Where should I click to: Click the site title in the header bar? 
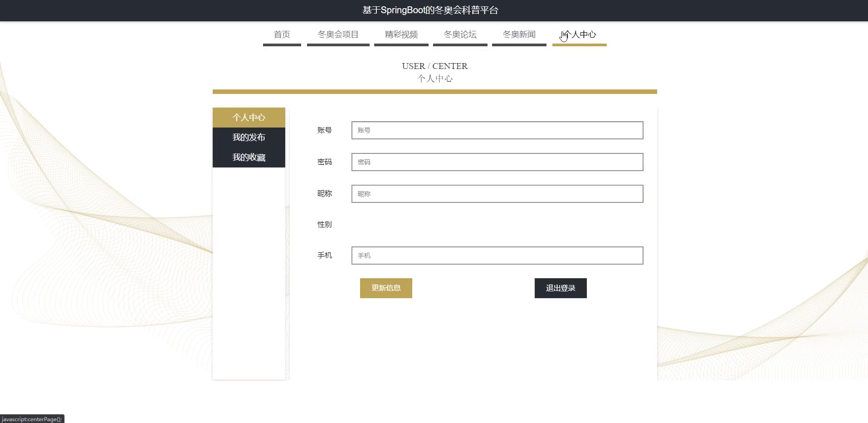(430, 10)
